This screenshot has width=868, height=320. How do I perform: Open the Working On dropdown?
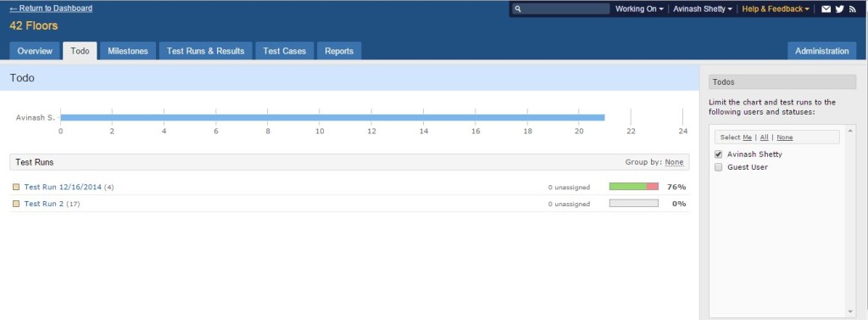point(639,8)
